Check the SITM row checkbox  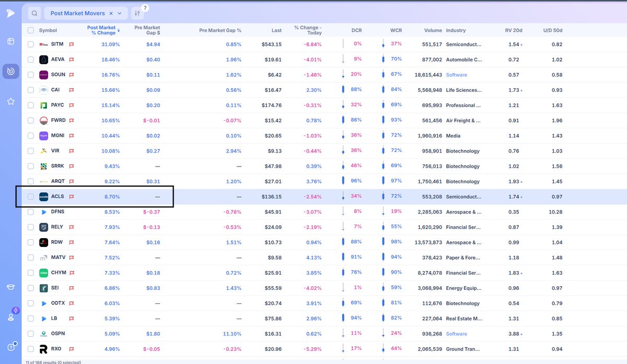30,44
